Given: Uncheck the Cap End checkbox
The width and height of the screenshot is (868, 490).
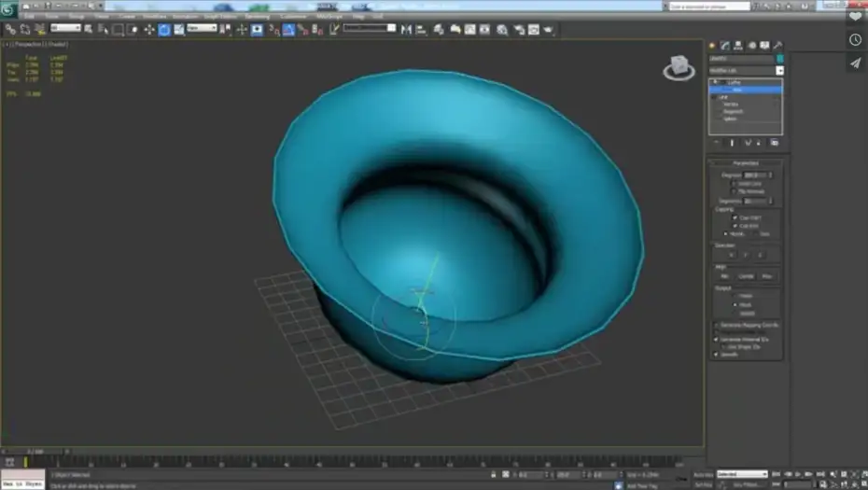Looking at the screenshot, I should click(735, 226).
